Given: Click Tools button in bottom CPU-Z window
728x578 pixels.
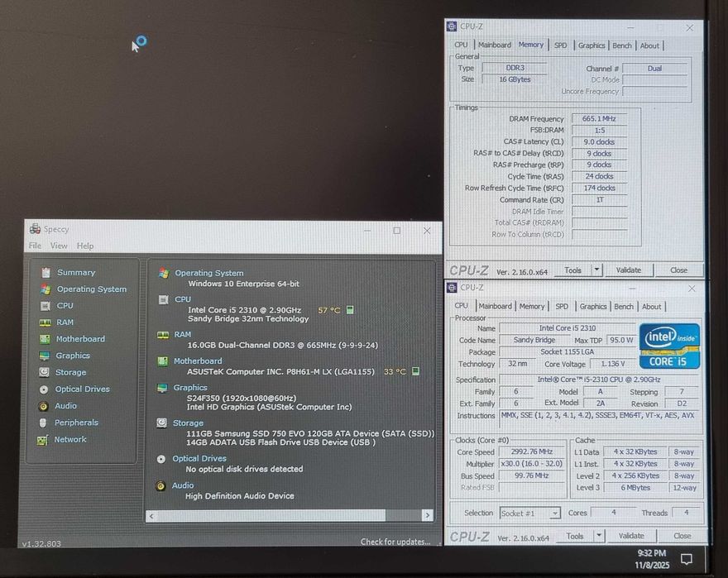Looking at the screenshot, I should tap(575, 536).
